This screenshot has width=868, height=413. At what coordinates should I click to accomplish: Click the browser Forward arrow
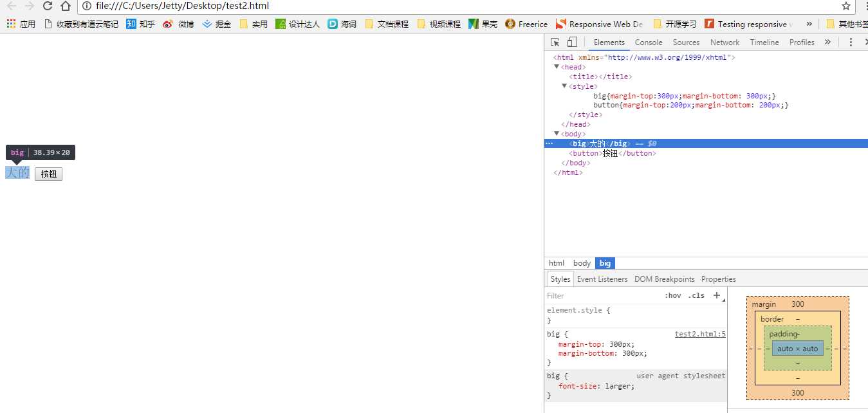pos(30,6)
